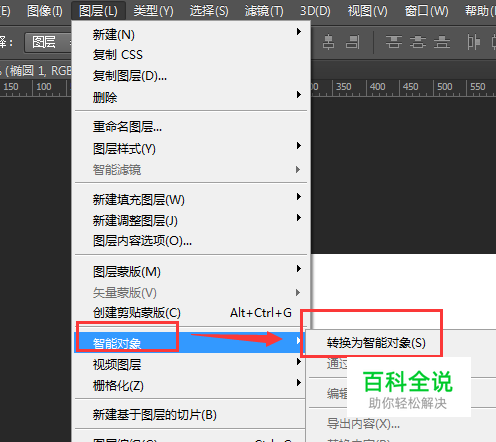Open the 选择(S) menu
The image size is (496, 442).
(x=209, y=11)
